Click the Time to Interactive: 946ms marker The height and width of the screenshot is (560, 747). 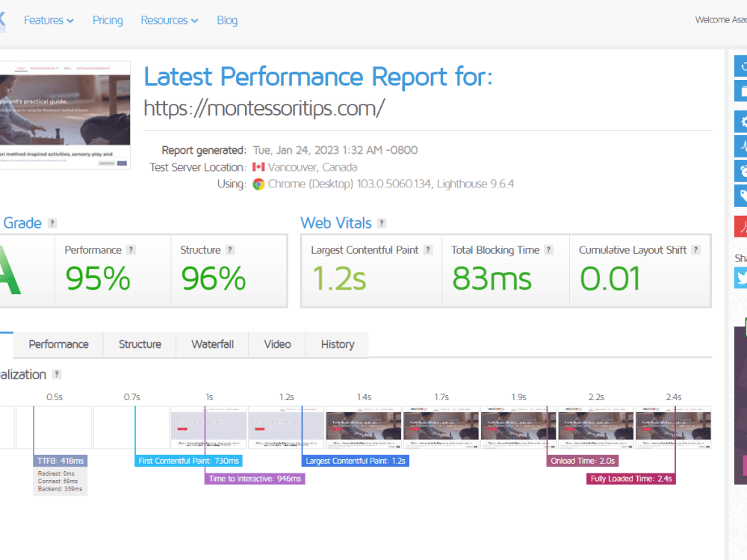tap(255, 479)
